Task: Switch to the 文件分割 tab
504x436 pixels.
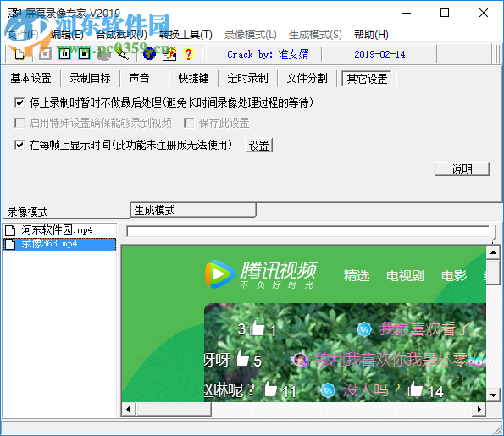Action: point(307,79)
